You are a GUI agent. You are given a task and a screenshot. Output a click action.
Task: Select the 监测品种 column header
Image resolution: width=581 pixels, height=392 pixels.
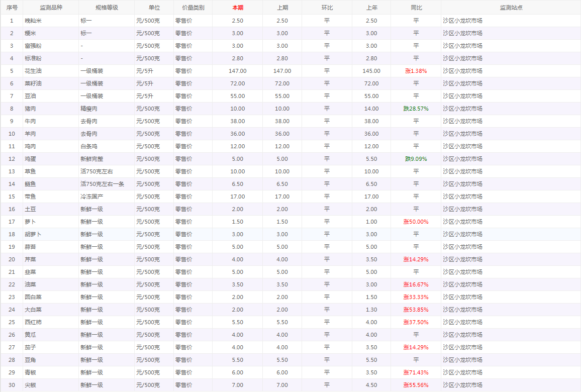point(50,8)
